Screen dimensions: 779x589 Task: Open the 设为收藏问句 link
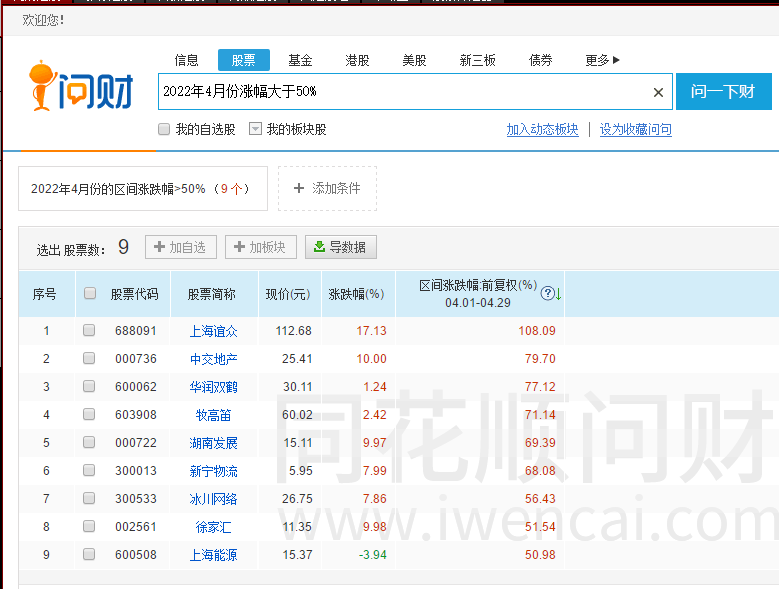coord(635,129)
